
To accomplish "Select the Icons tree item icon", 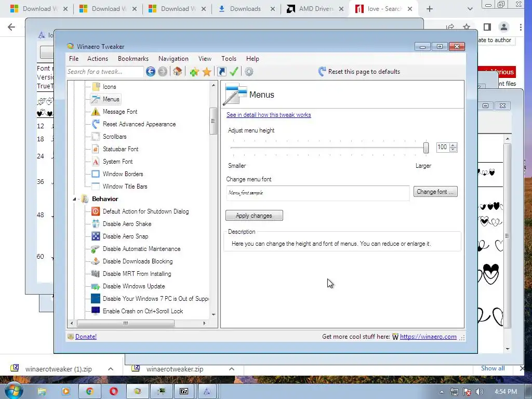I will click(x=96, y=87).
